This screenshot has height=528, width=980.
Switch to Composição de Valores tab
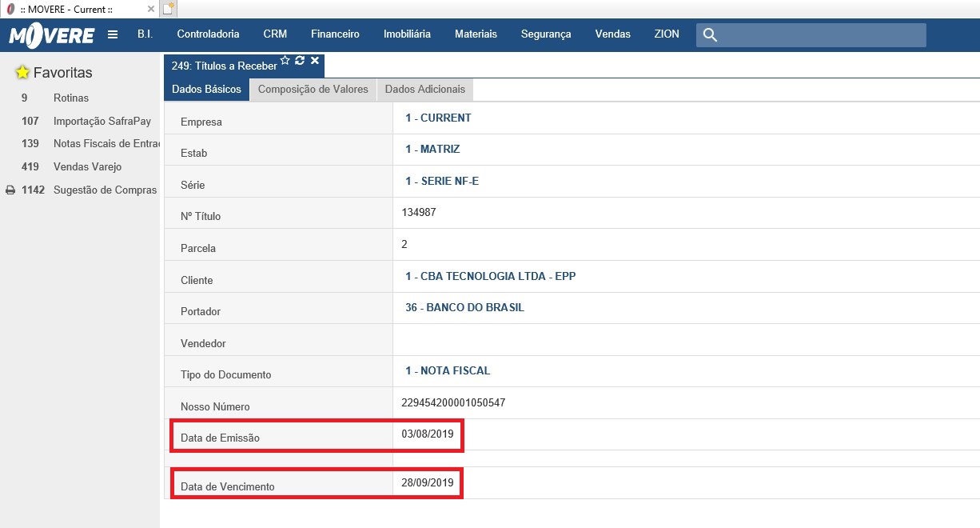(313, 90)
